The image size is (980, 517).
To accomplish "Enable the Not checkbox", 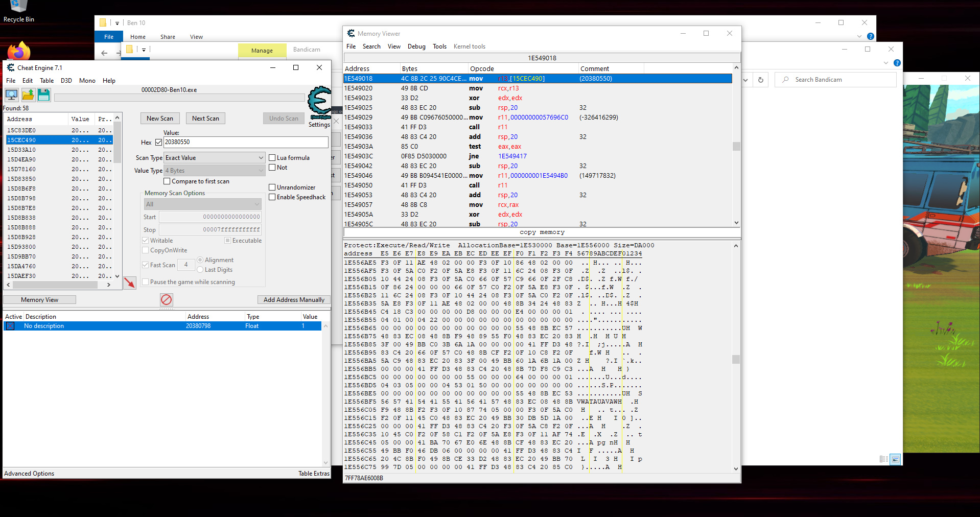I will [272, 168].
